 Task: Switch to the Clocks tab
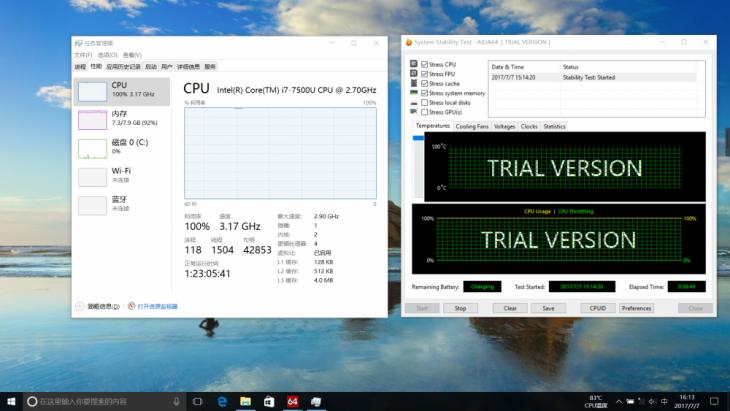point(529,126)
